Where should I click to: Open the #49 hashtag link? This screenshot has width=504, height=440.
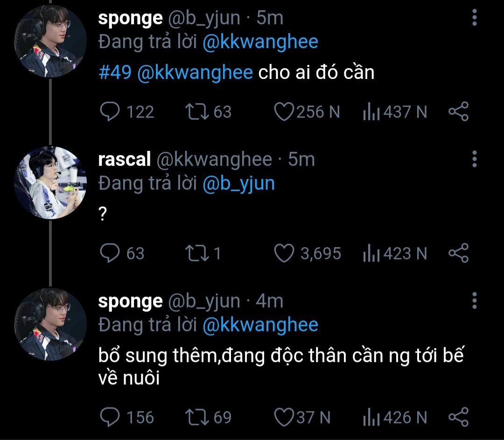click(x=115, y=73)
